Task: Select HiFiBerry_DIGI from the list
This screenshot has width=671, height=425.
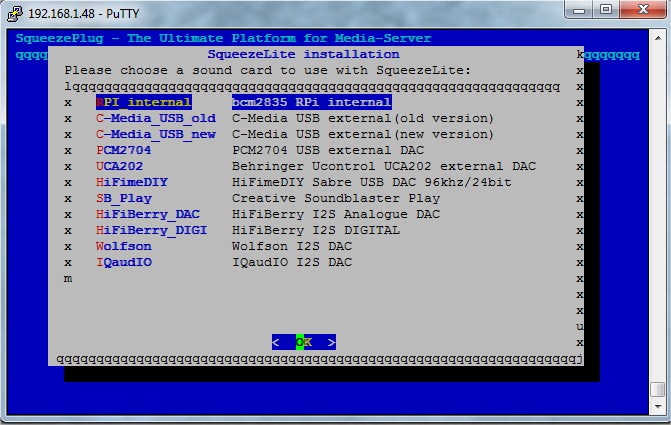Action: point(151,230)
